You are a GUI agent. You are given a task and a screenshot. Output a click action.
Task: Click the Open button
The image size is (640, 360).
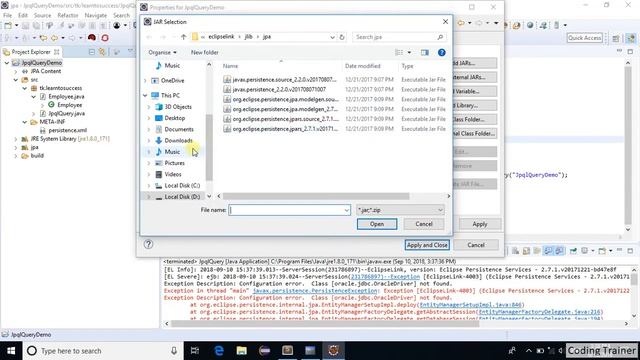click(377, 224)
